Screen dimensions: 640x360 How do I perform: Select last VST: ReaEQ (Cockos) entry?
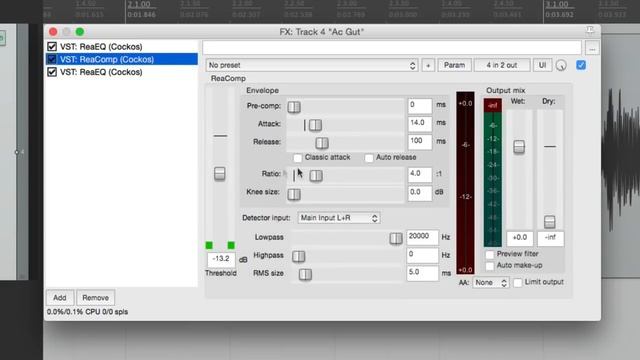point(101,72)
